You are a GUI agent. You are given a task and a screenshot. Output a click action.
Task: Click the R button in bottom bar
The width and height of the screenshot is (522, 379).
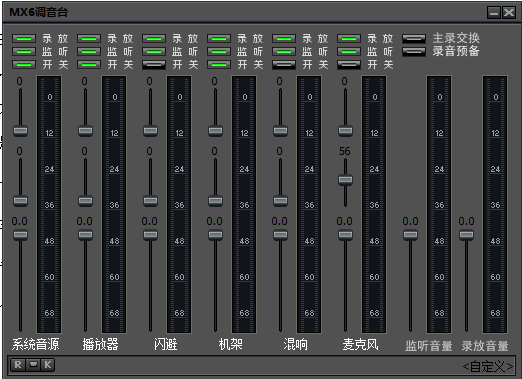tap(18, 365)
